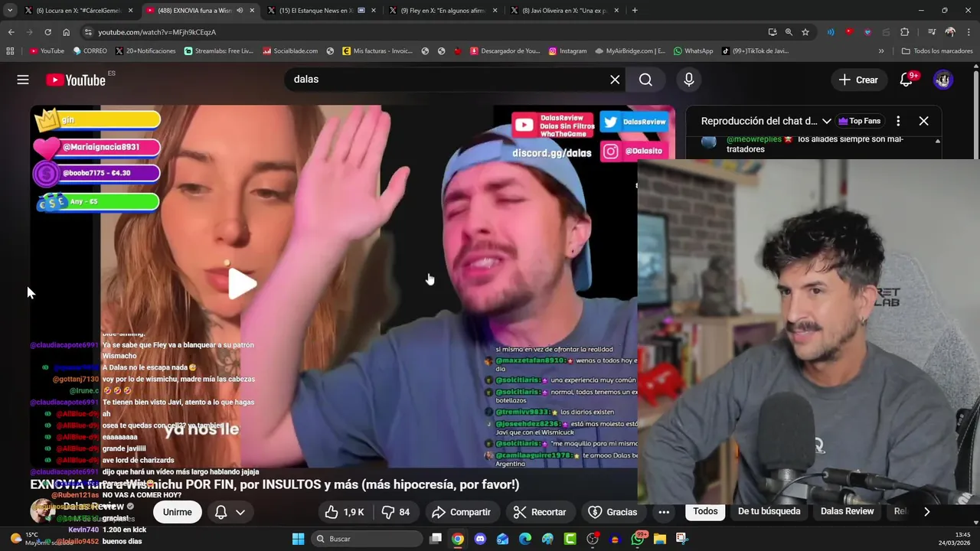Open the CORREO bookmark

90,51
